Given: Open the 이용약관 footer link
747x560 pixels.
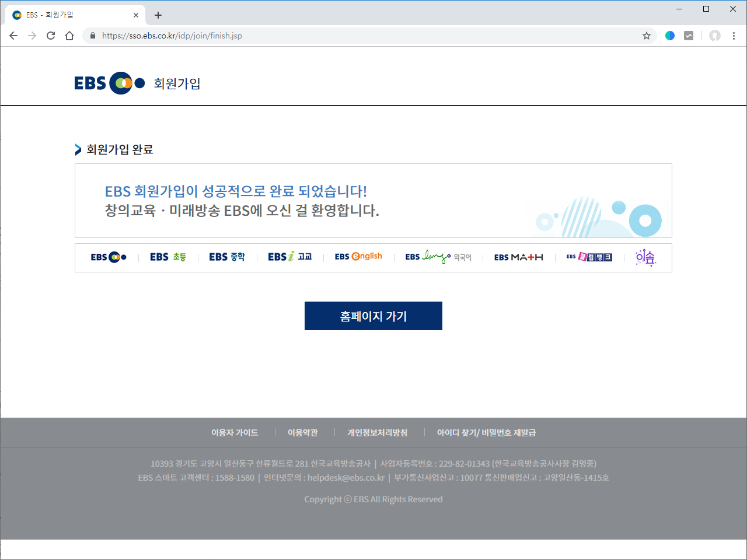Looking at the screenshot, I should [303, 433].
